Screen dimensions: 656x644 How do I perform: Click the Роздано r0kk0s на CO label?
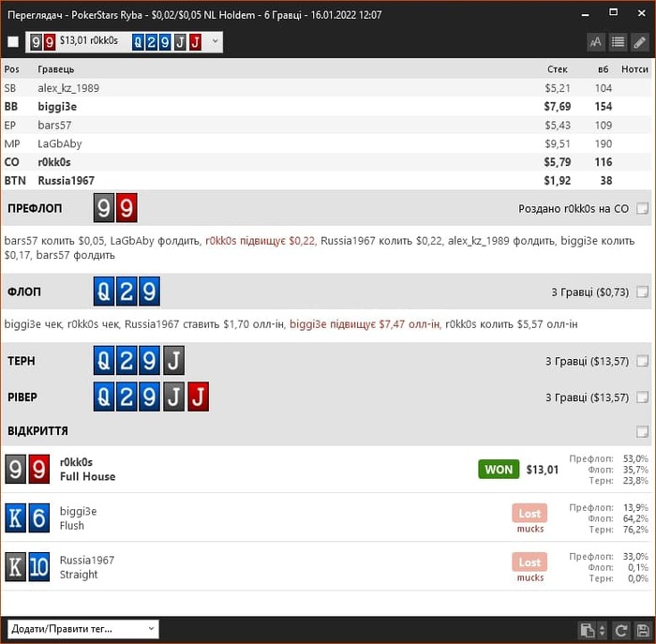point(574,208)
